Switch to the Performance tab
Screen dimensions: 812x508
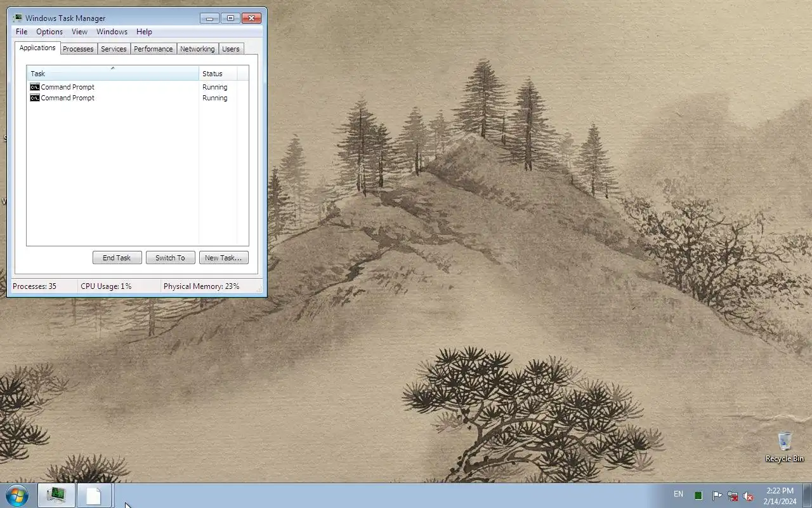coord(153,49)
